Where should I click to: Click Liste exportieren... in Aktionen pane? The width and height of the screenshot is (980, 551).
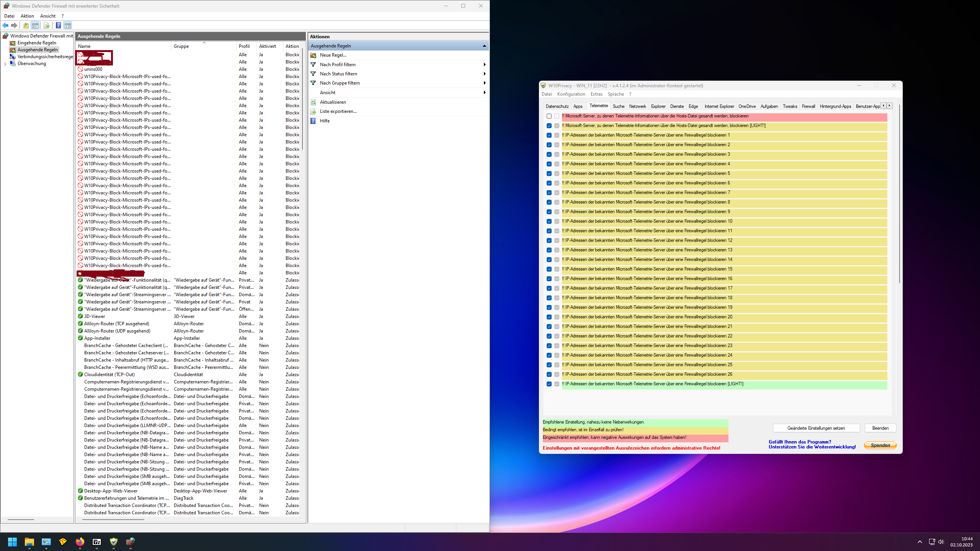(x=338, y=111)
